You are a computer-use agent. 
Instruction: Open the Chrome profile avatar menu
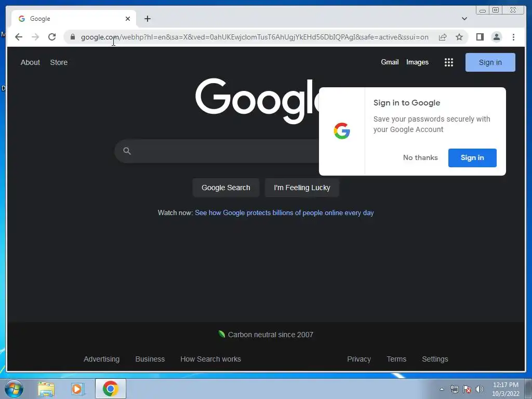click(x=496, y=37)
